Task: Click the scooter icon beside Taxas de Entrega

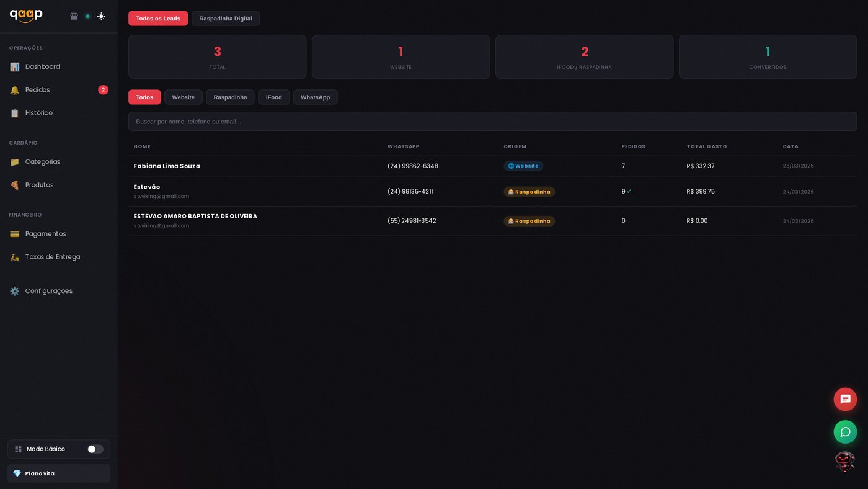Action: [14, 257]
